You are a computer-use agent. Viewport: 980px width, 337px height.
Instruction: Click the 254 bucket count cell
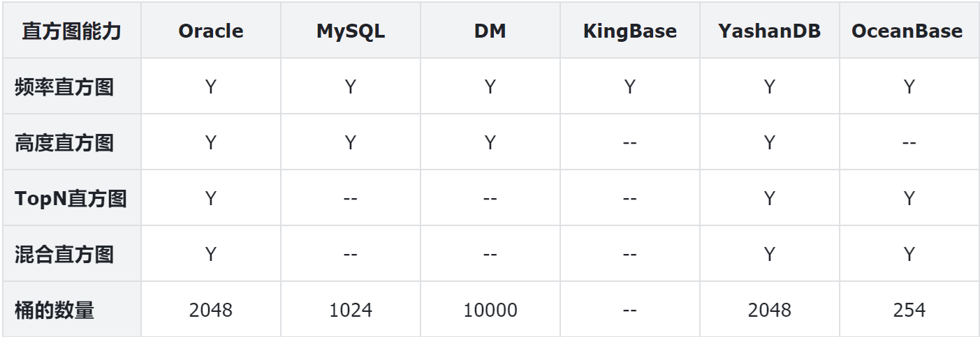tap(909, 310)
